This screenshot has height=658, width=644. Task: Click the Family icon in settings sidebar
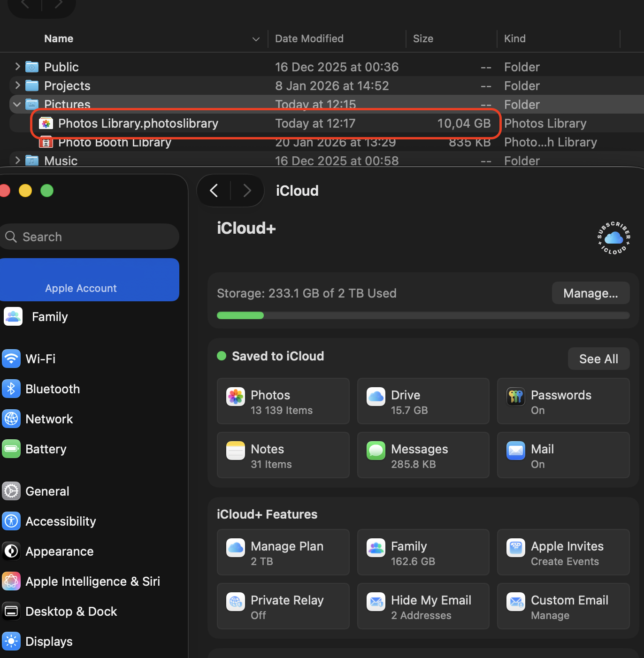point(13,317)
